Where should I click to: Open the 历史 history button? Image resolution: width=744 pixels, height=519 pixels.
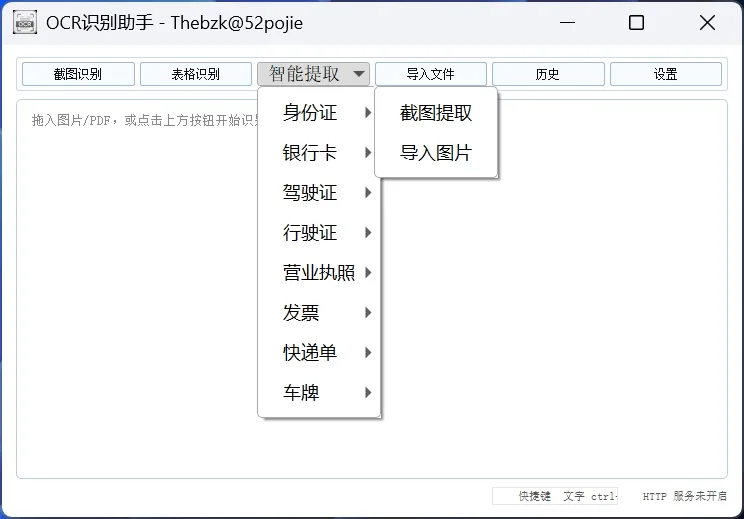[x=548, y=74]
